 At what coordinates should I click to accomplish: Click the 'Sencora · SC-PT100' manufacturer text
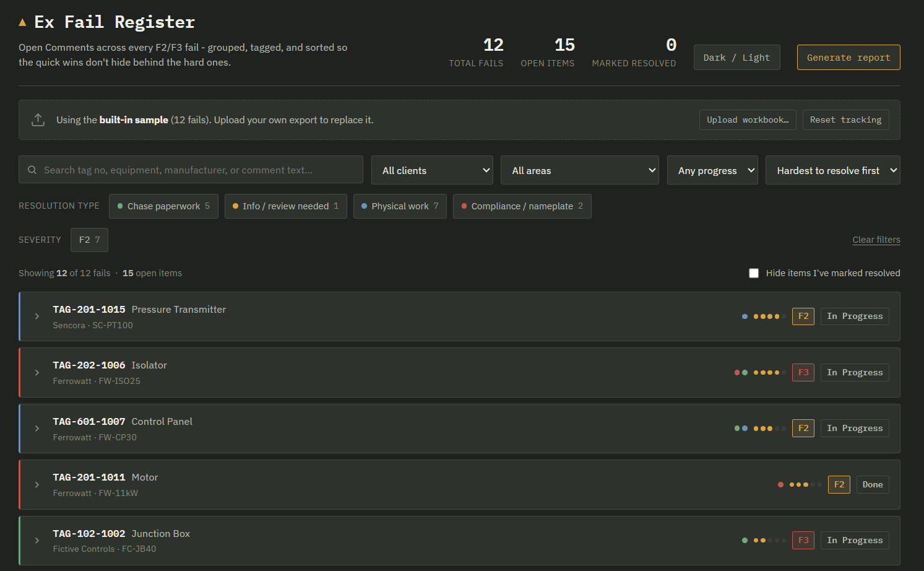[93, 325]
